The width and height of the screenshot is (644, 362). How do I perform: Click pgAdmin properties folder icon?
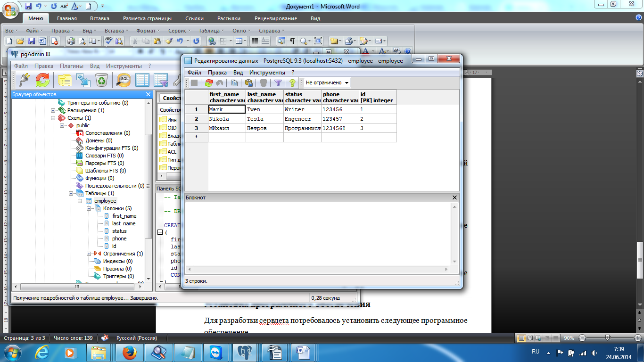[x=65, y=80]
